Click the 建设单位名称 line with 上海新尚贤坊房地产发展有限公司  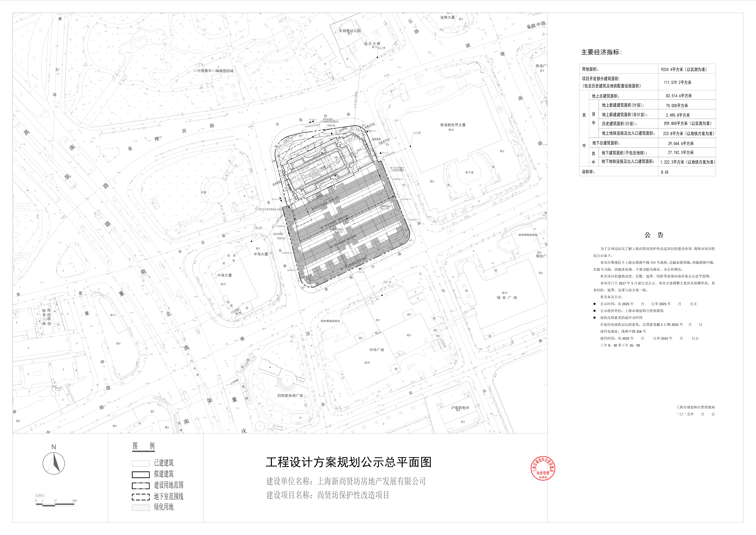tap(346, 481)
